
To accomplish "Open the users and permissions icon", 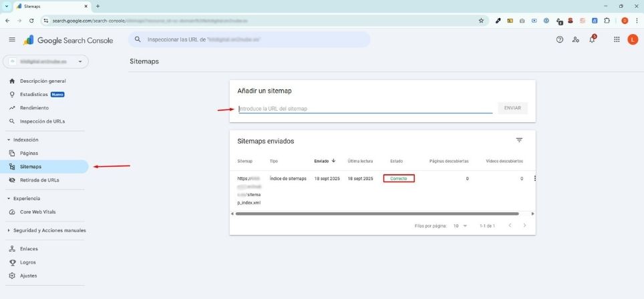I will tap(575, 40).
